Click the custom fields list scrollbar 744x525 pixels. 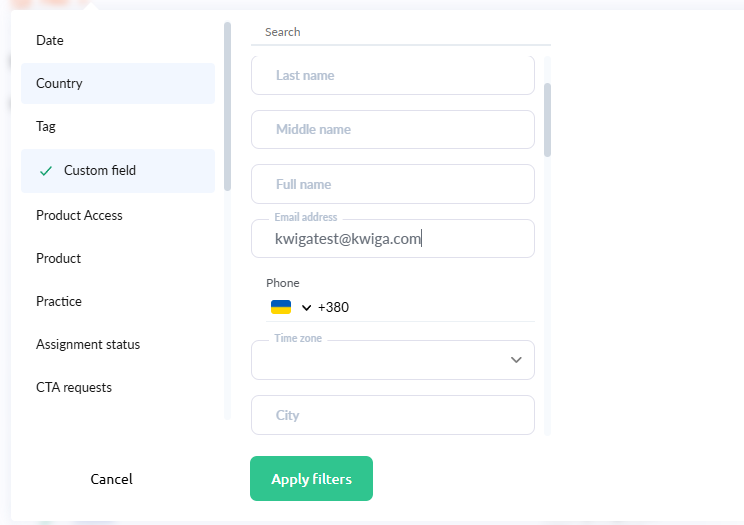(547, 120)
